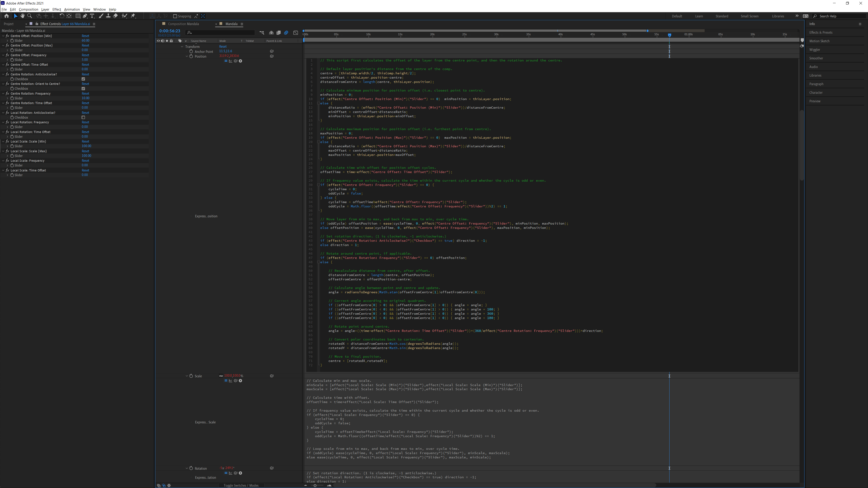Pick the Puppet Pin tool
The width and height of the screenshot is (868, 488).
[133, 16]
